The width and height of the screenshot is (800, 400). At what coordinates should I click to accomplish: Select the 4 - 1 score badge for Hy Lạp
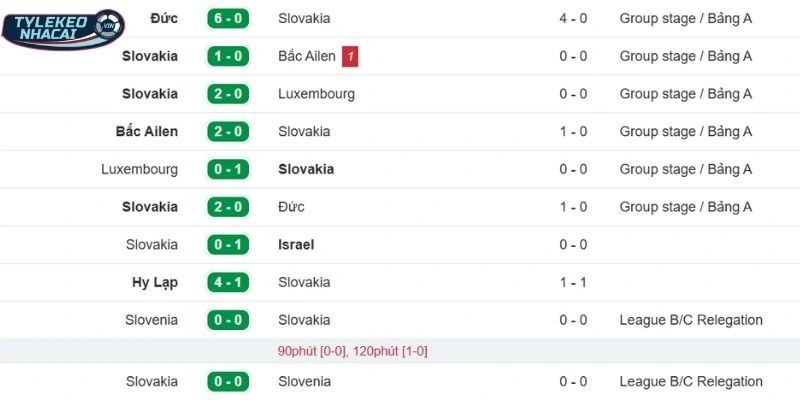[x=228, y=282]
